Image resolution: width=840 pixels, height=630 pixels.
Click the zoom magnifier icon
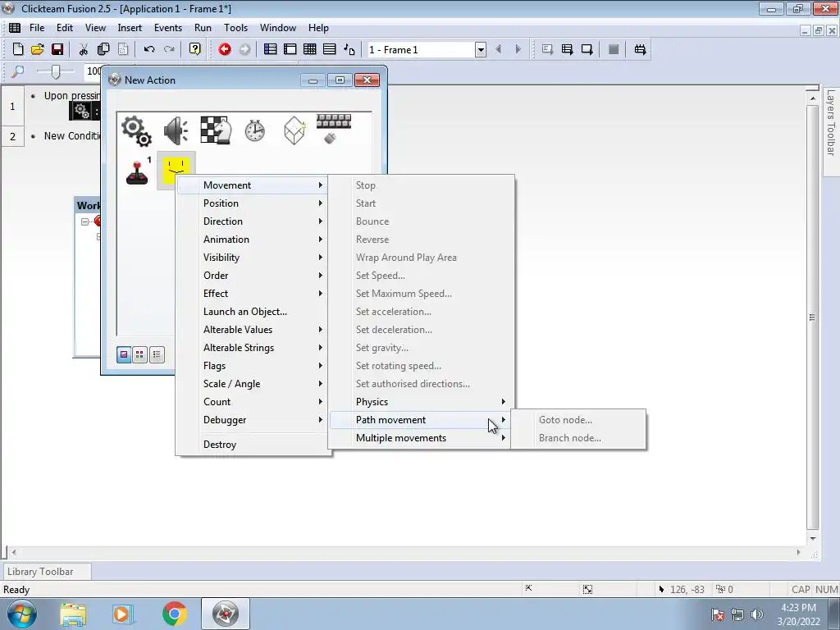click(x=18, y=71)
